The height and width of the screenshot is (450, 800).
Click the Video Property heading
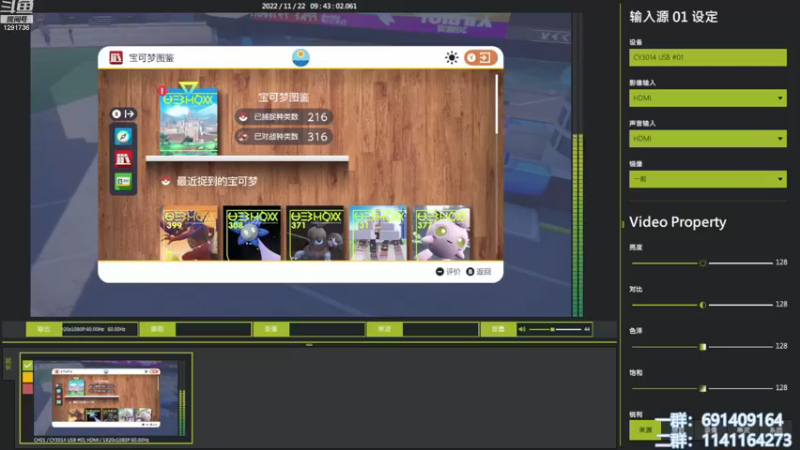click(678, 222)
